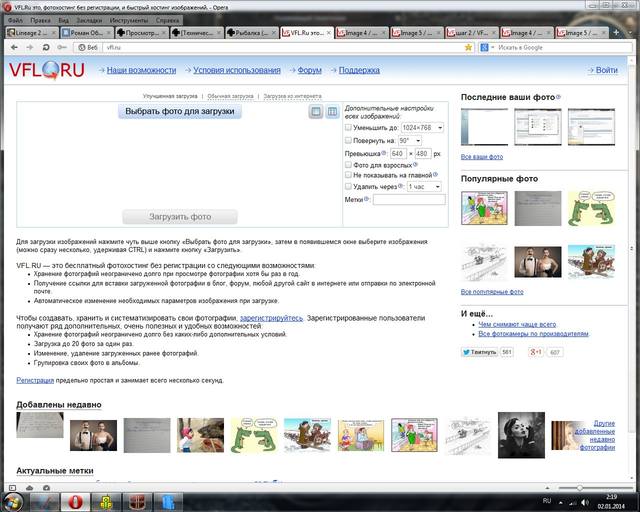The height and width of the screenshot is (512, 640).
Task: Click the Твитнуть tweet button
Action: click(x=479, y=352)
